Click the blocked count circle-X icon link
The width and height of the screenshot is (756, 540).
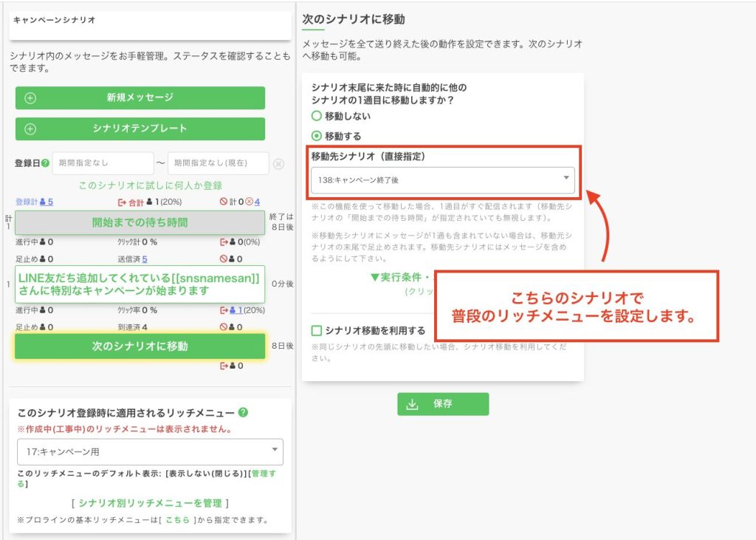point(250,202)
